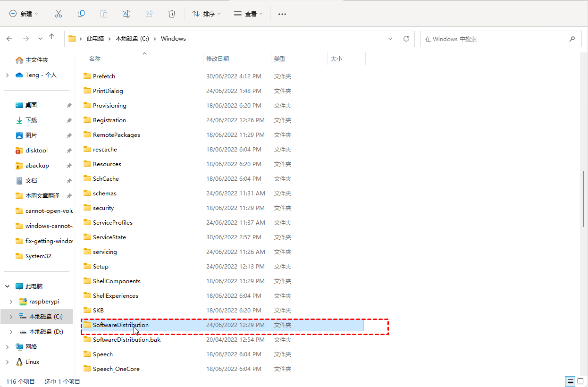This screenshot has width=588, height=387.
Task: Switch to large thumbnails view icon in status bar
Action: pos(580,381)
